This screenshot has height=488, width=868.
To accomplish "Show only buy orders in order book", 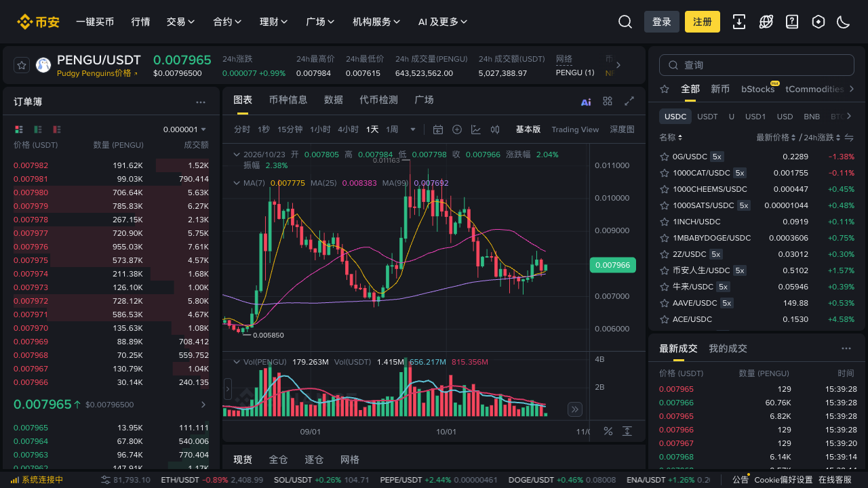I will [x=38, y=129].
